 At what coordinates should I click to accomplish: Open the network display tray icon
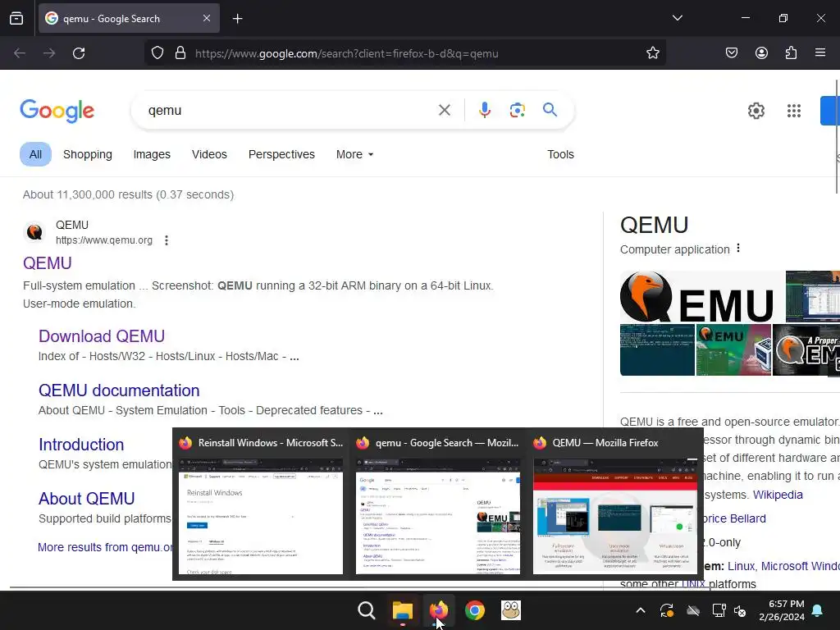(719, 610)
